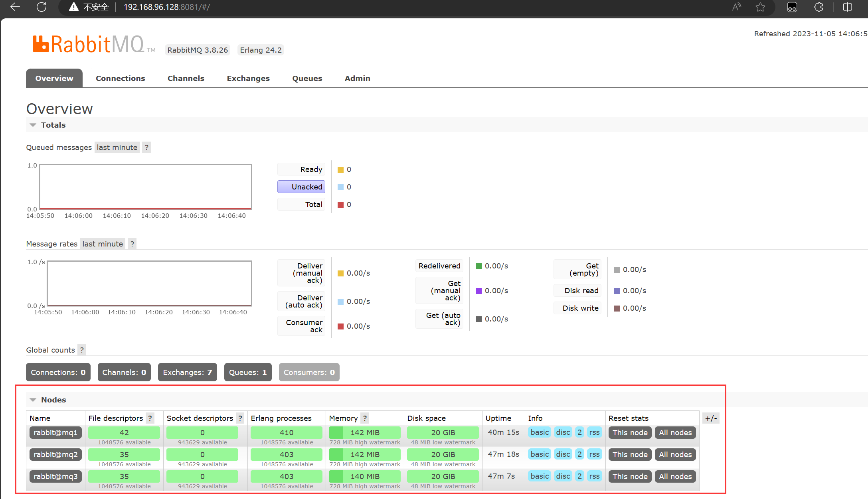Click the RabbitMQ logo
This screenshot has width=868, height=499.
pos(94,44)
